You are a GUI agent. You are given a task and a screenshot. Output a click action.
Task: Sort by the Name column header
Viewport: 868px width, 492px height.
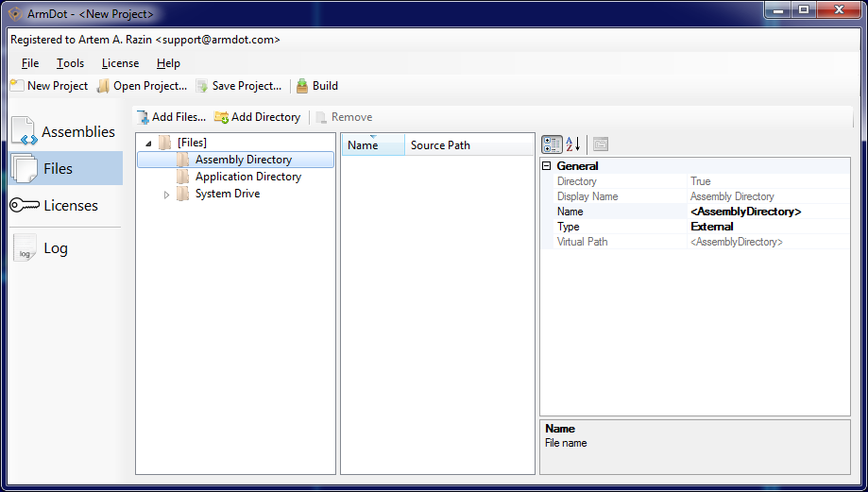tap(373, 145)
